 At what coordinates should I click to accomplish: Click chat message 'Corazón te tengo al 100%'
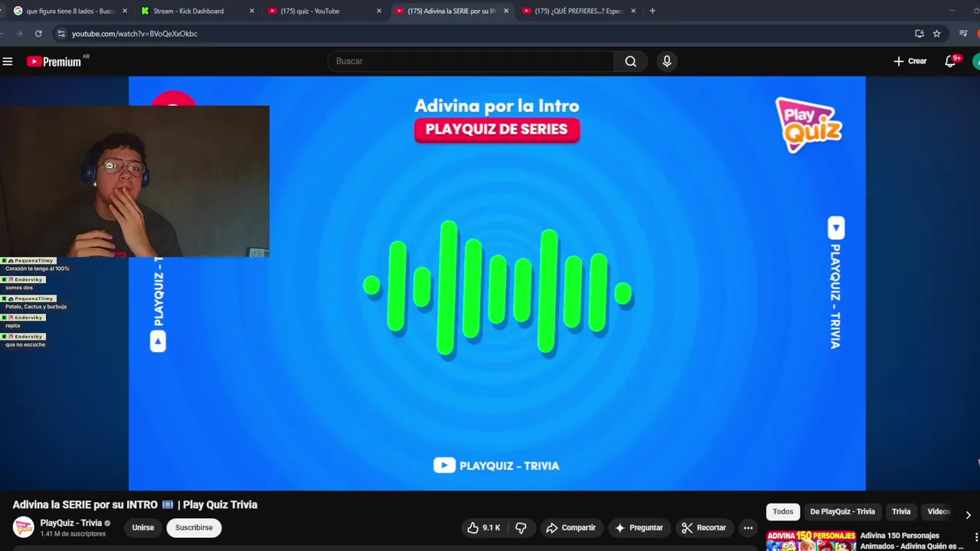(x=37, y=269)
